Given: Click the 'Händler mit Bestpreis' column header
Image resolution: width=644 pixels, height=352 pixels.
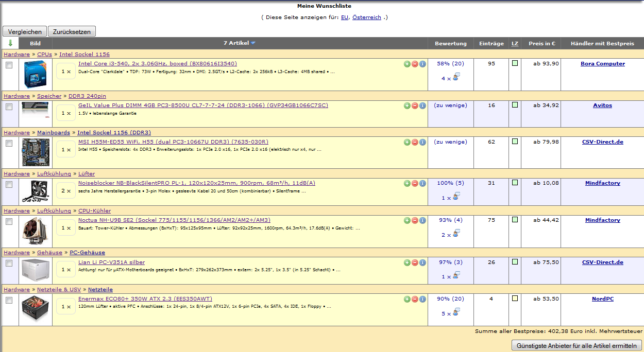Looking at the screenshot, I should [x=602, y=44].
